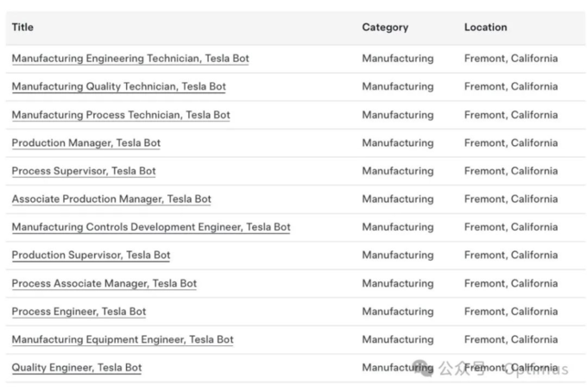Click the Location column header
The width and height of the screenshot is (587, 392).
pyautogui.click(x=485, y=28)
